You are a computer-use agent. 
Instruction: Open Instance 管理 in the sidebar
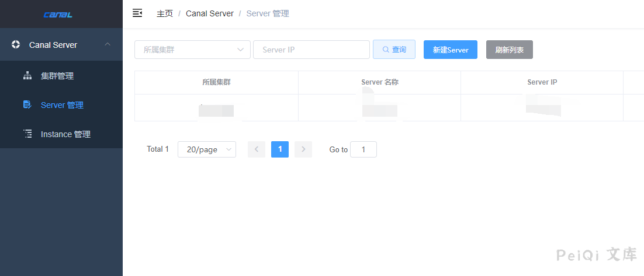pos(65,134)
